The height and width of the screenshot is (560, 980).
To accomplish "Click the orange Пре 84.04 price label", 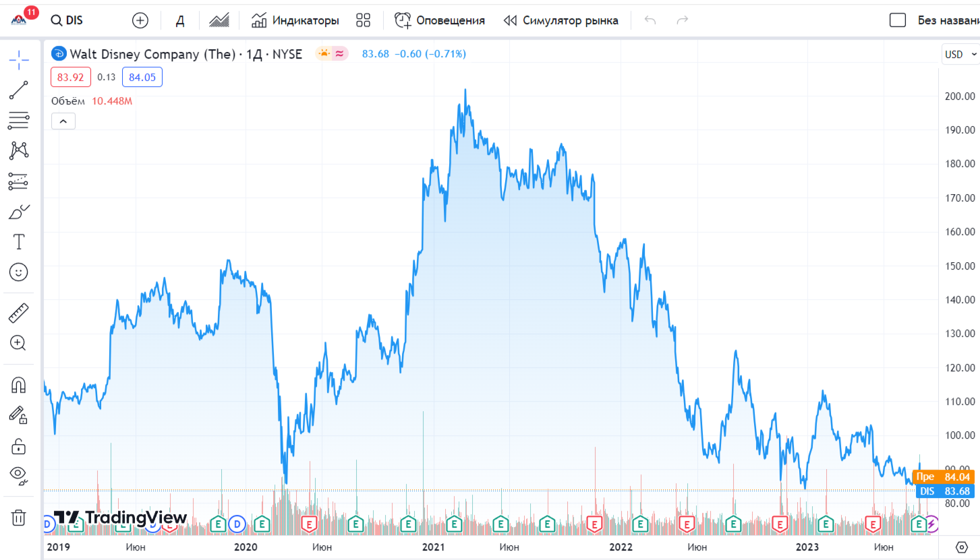I will 943,477.
